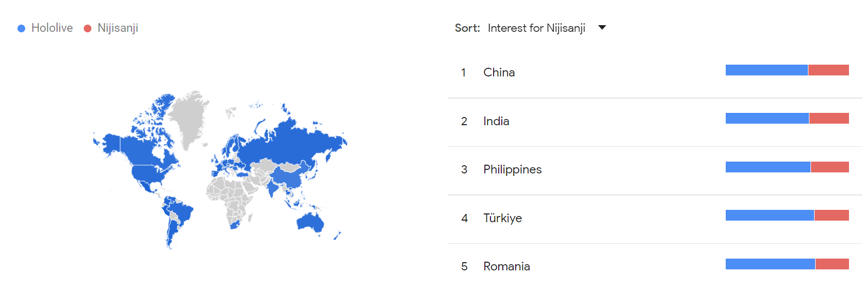868x294 pixels.
Task: Select Philippines in the region list
Action: tap(512, 169)
